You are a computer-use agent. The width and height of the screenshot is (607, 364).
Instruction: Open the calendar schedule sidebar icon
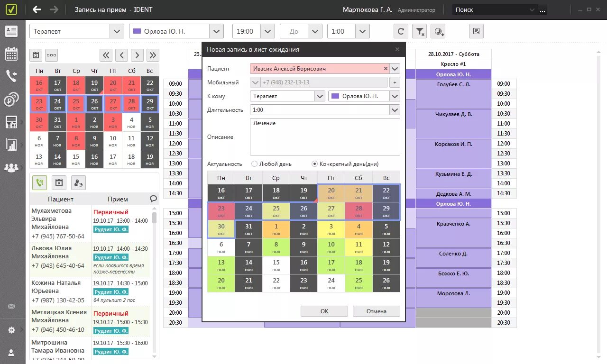[11, 54]
